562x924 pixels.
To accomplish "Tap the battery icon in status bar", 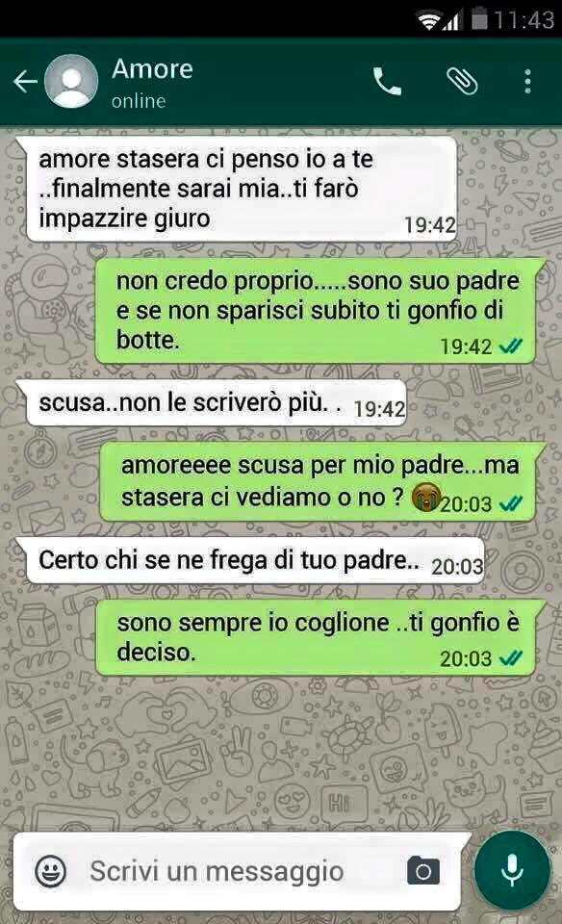I will [480, 19].
